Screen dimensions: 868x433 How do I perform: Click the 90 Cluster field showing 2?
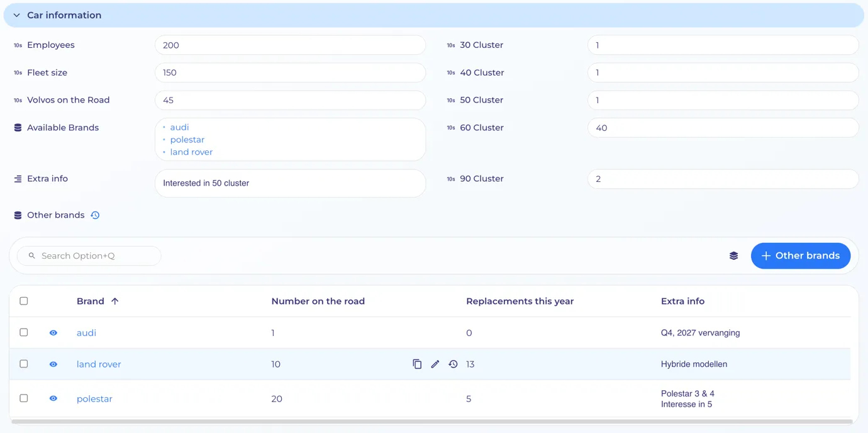click(x=723, y=179)
